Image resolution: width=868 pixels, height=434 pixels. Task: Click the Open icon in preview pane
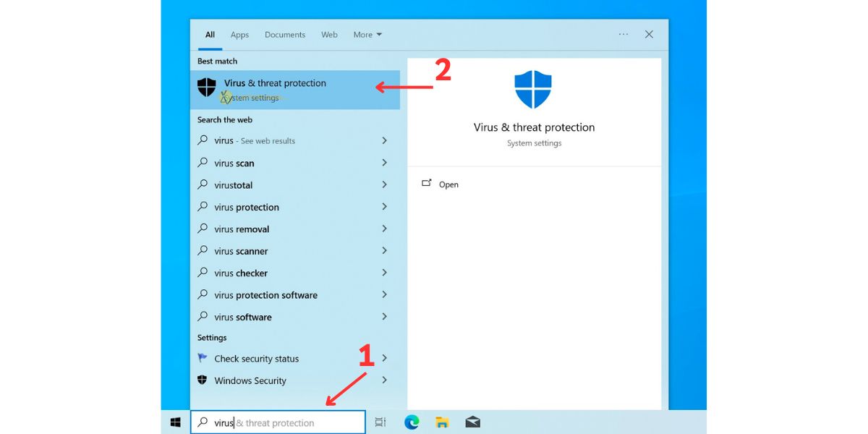click(427, 184)
